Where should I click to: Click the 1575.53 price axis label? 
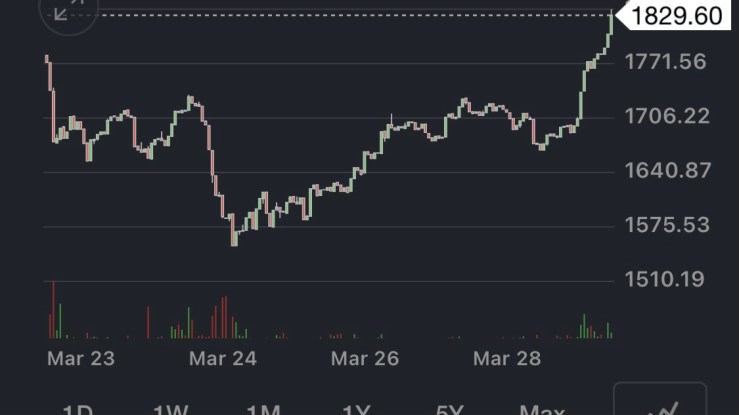coord(665,224)
